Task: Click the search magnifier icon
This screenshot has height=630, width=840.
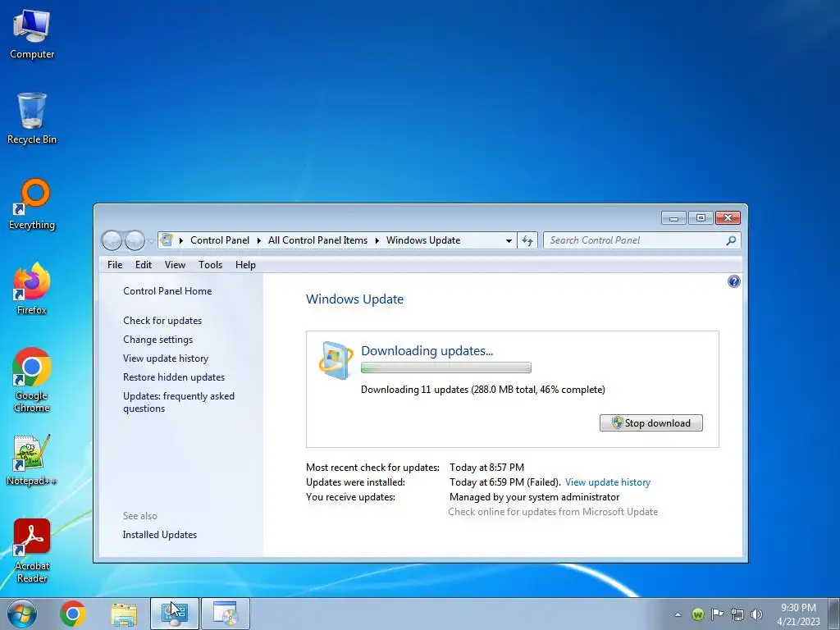Action: [x=731, y=240]
